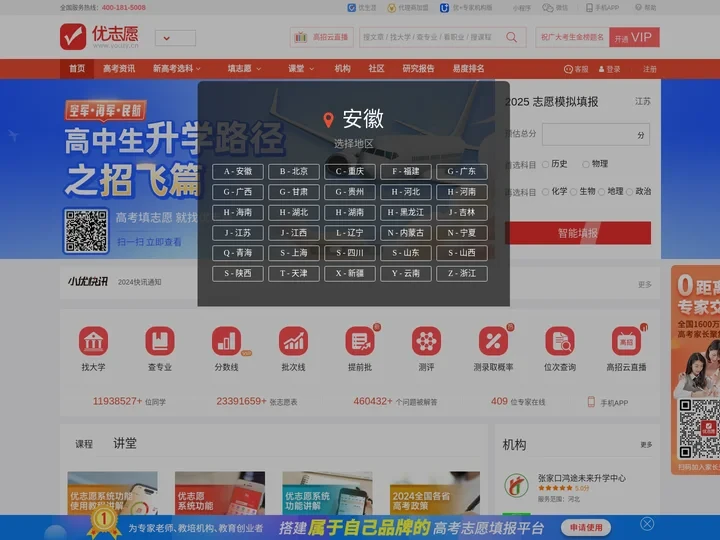
Task: Open 手机APP in the top bar
Action: pos(602,7)
